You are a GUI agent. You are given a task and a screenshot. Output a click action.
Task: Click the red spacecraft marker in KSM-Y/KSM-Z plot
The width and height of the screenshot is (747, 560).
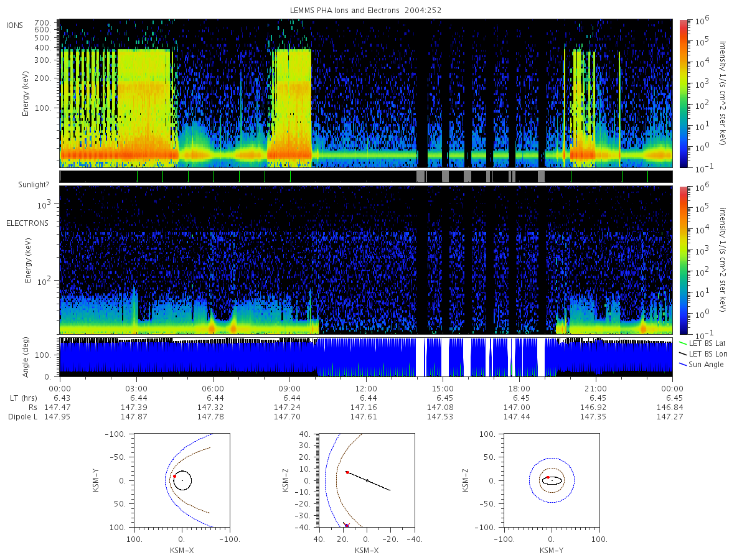(x=547, y=477)
